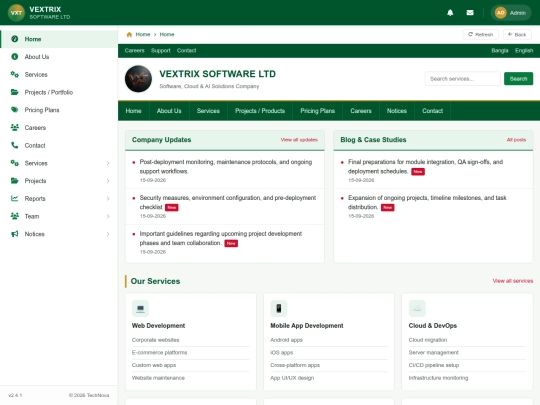Screen dimensions: 540x405
Task: Click the Mobile App Development phone icon
Action: 279,308
